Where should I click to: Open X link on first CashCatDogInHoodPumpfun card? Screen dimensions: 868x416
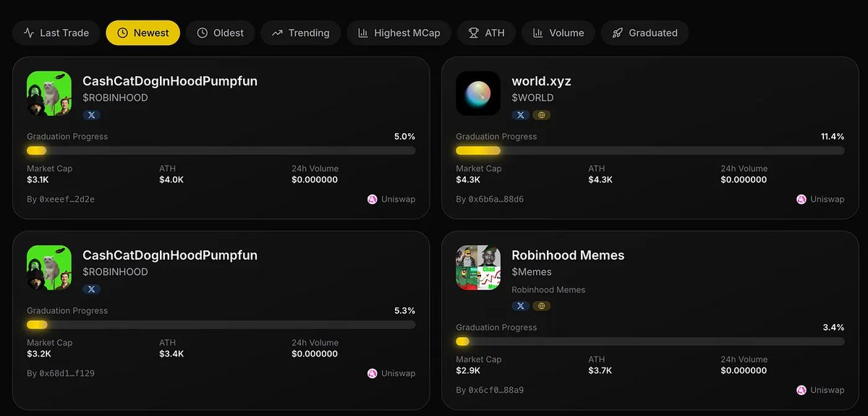pos(91,114)
